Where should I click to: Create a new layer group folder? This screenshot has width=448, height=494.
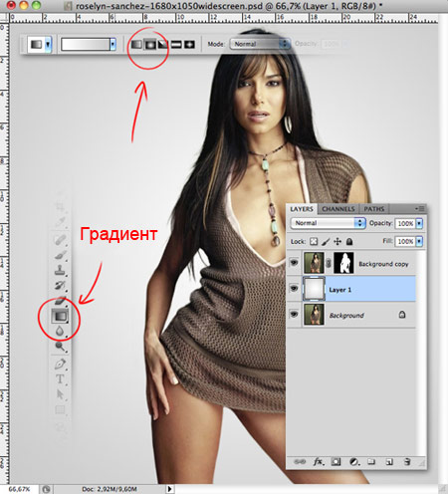(371, 461)
